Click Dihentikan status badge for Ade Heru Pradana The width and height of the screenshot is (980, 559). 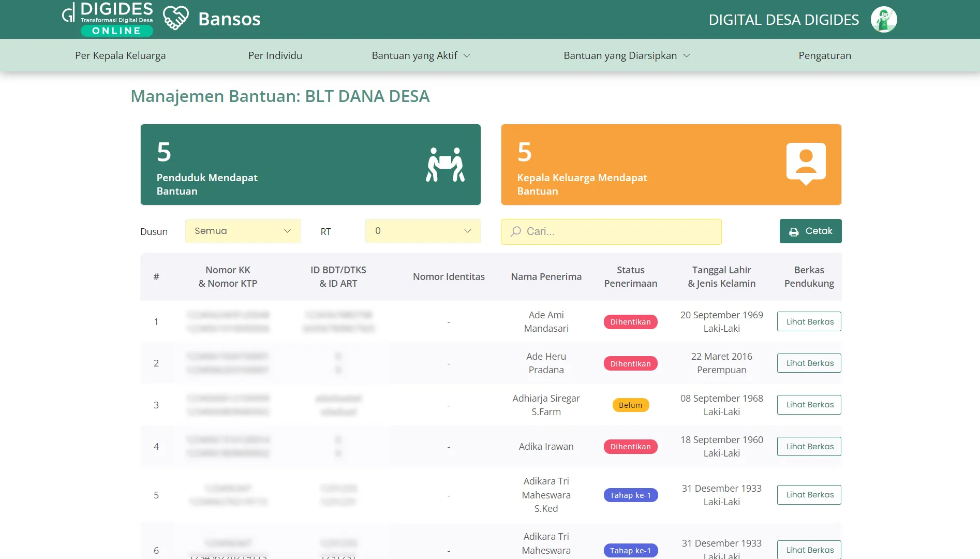tap(630, 363)
